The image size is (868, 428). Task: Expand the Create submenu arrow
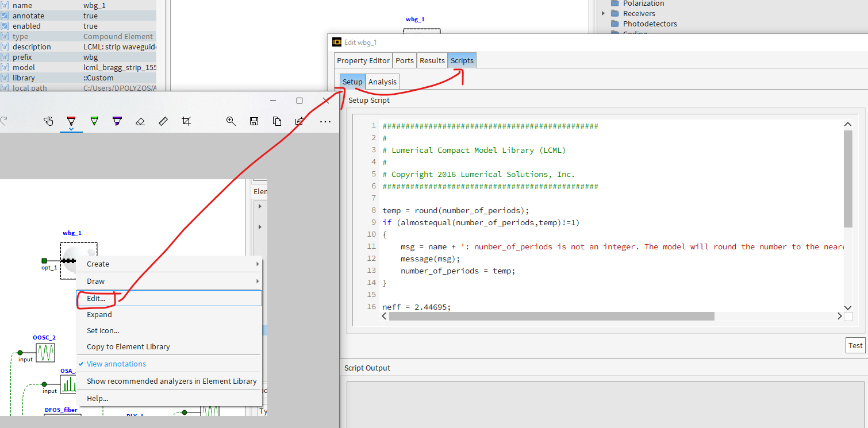pos(257,264)
